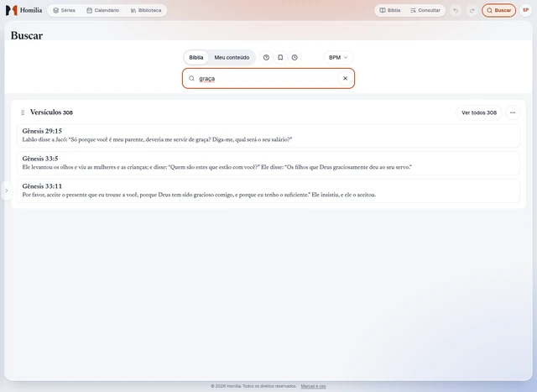Image resolution: width=537 pixels, height=392 pixels.
Task: Open the Biblioteca menu item
Action: pos(146,10)
